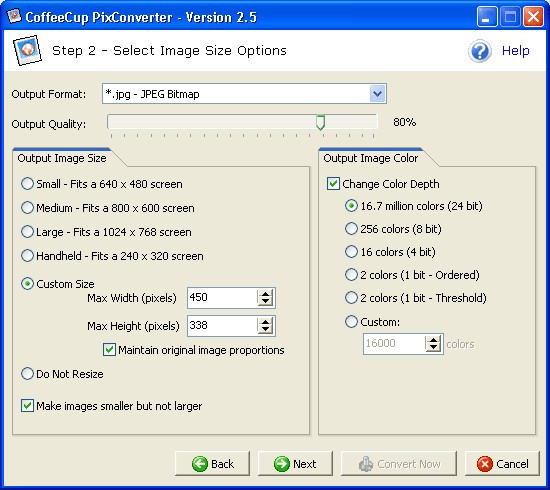
Task: Choose 256 colors (8 bit) option
Action: [394, 229]
